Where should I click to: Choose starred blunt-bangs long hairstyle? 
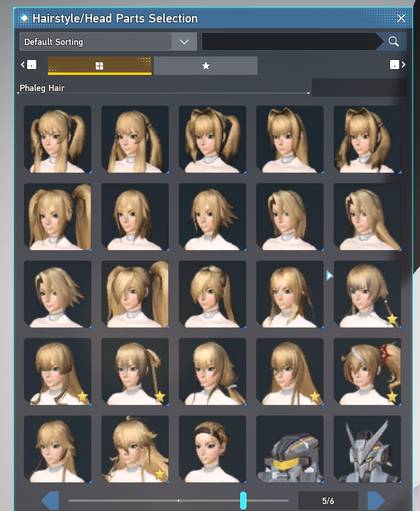58,372
